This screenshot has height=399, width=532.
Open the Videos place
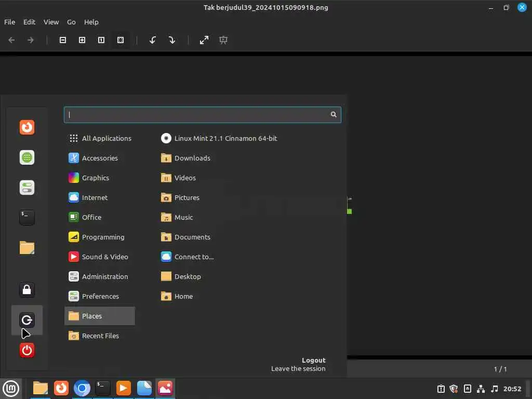click(179, 178)
